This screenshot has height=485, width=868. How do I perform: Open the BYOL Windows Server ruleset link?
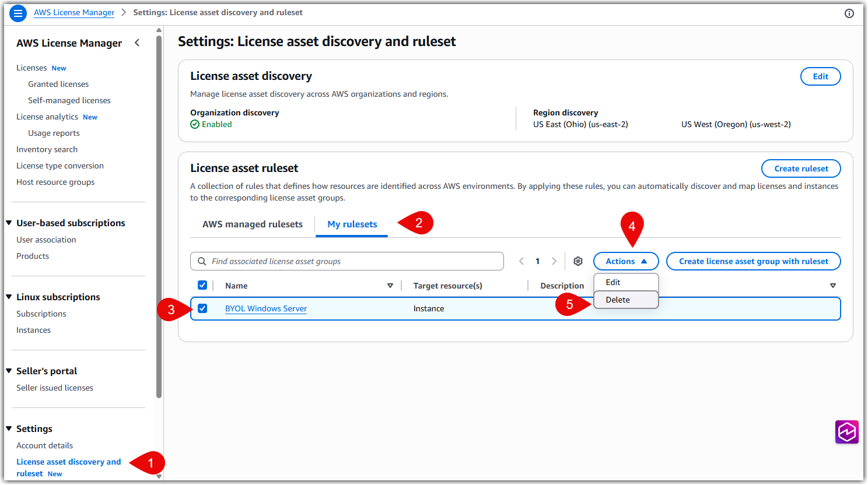[265, 308]
